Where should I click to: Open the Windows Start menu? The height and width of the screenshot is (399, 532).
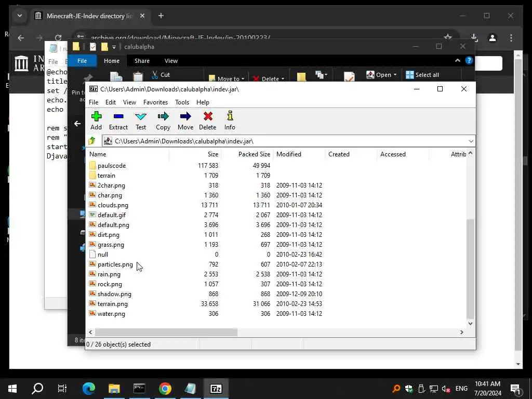coord(12,389)
